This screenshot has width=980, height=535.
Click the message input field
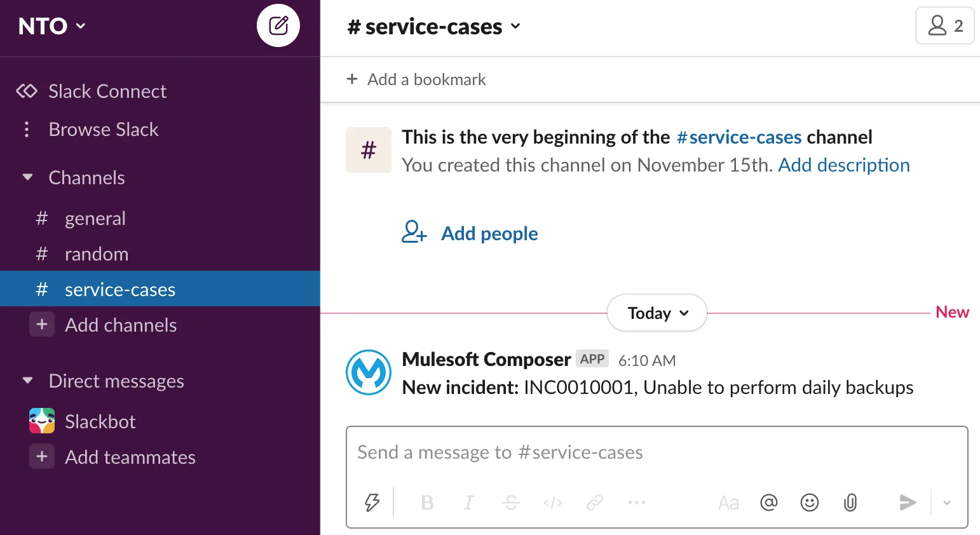pyautogui.click(x=657, y=452)
